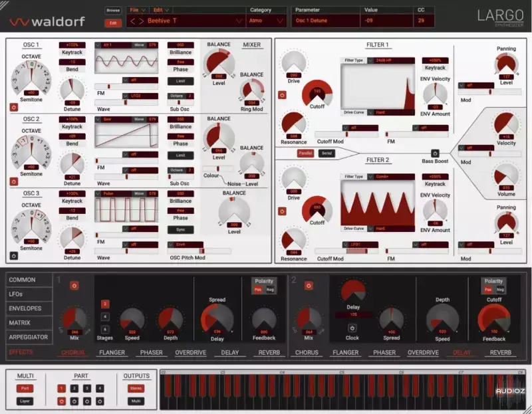
Task: Enable the Bass Boost power button
Action: pos(435,153)
